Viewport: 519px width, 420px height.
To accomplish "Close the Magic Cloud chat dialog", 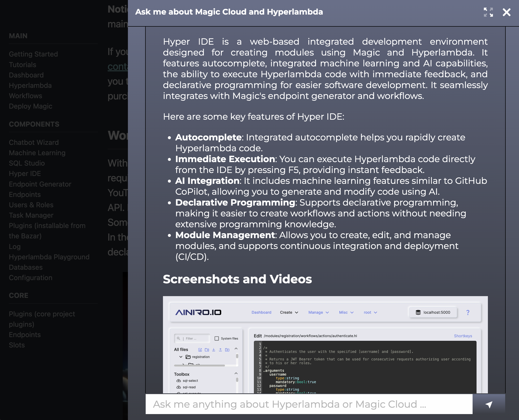I will (506, 12).
